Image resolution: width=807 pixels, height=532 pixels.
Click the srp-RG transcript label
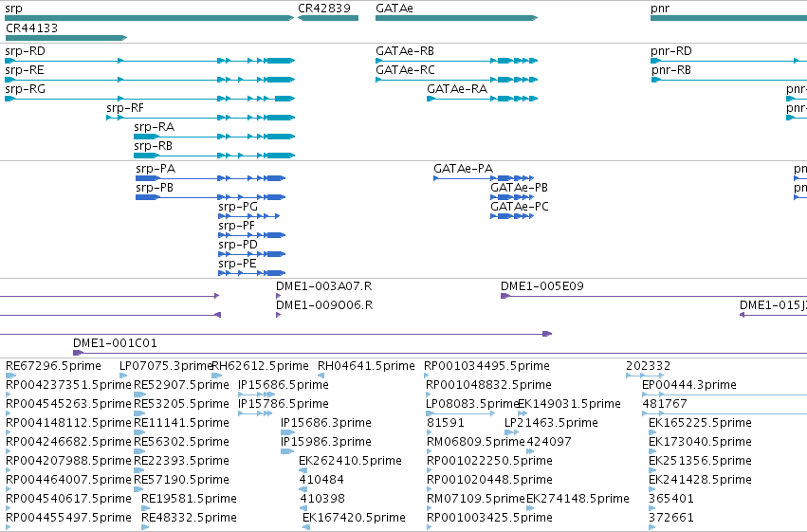pos(26,89)
